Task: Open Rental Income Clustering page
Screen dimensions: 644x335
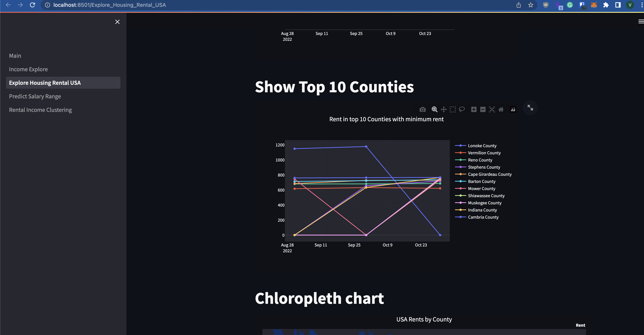Action: pyautogui.click(x=40, y=110)
